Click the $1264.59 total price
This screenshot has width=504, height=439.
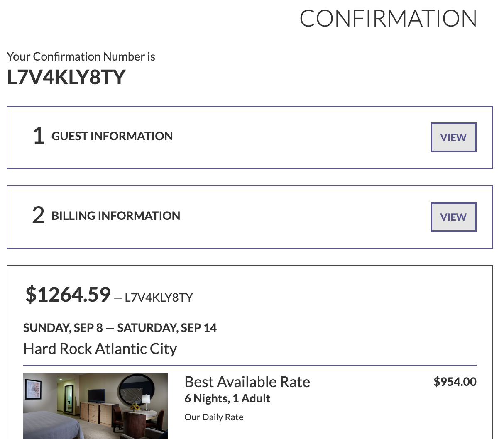68,294
